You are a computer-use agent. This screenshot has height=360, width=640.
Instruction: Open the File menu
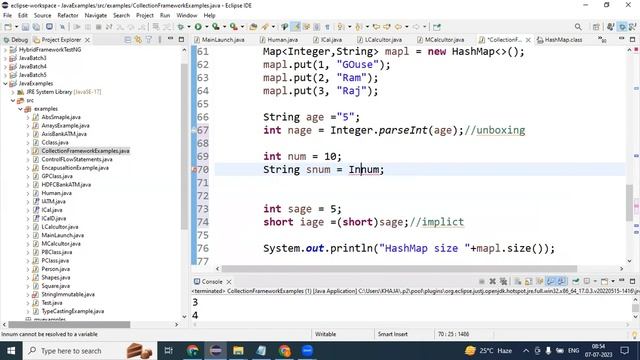click(x=7, y=16)
